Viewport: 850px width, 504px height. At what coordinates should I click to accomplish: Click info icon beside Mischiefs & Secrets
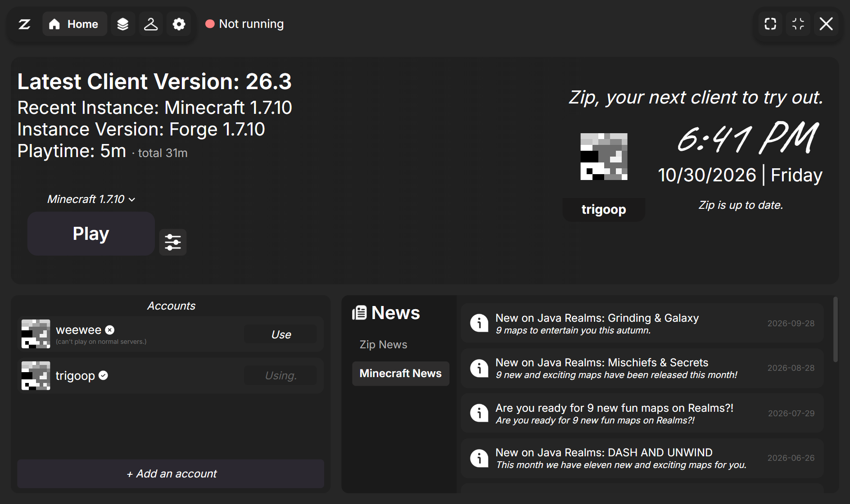[479, 368]
